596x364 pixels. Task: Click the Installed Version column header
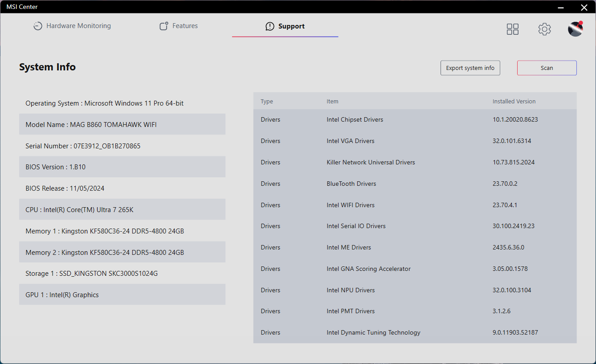pos(514,101)
